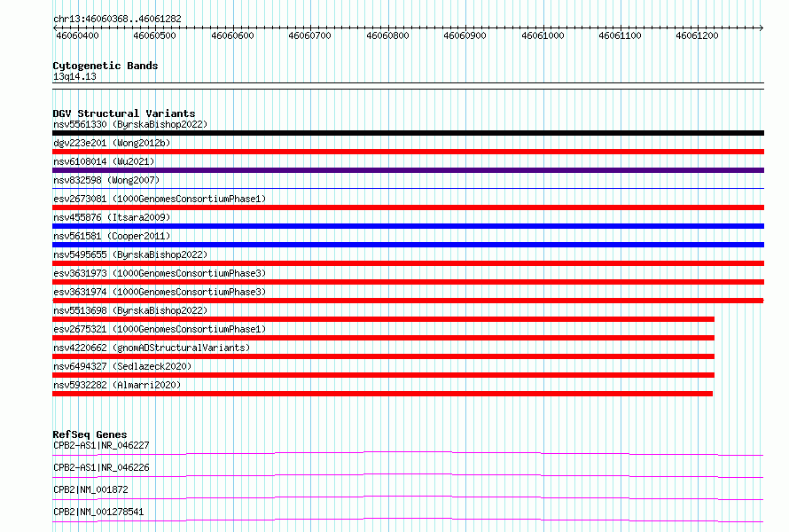Click the red bar for nsv5932282
789x532 pixels.
[x=382, y=394]
